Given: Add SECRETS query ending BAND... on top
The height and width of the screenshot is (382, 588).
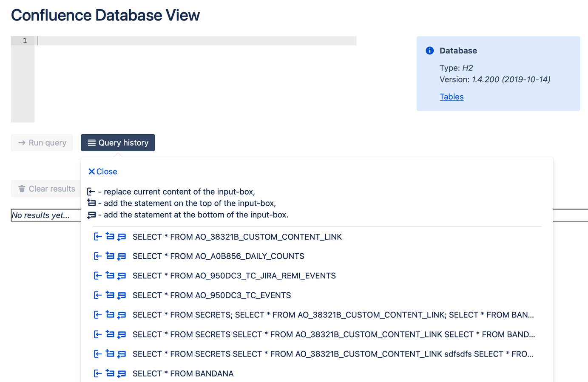Looking at the screenshot, I should click(110, 334).
